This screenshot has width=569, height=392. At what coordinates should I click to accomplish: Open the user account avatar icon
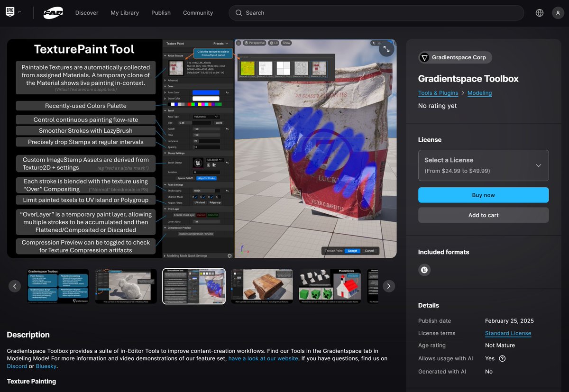(558, 13)
